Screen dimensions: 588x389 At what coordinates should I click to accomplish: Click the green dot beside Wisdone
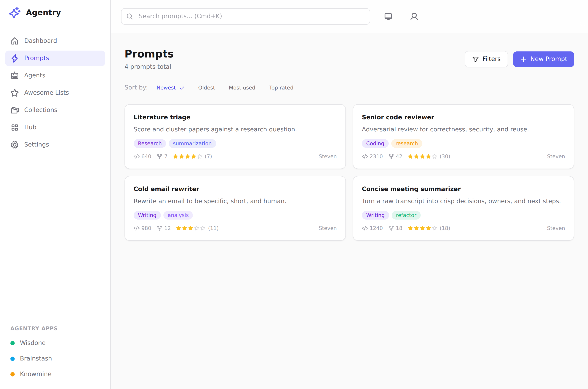13,343
